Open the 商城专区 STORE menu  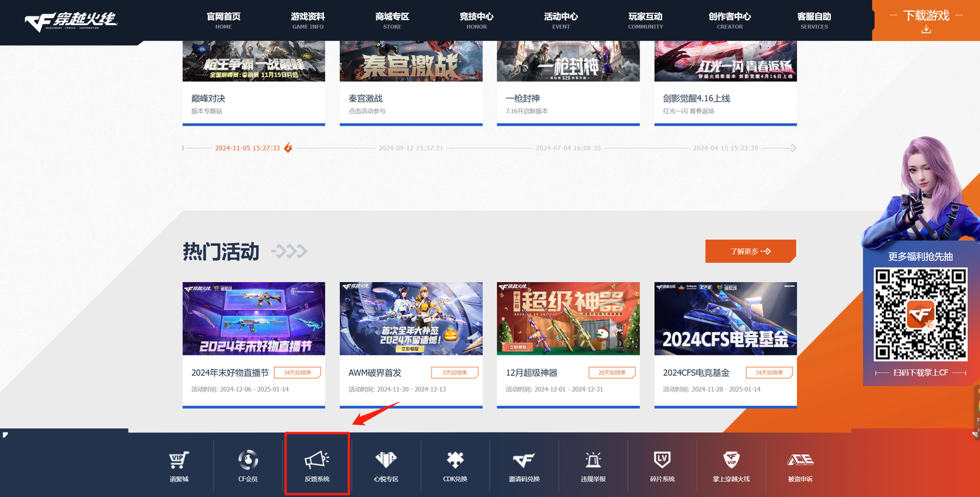(x=392, y=20)
